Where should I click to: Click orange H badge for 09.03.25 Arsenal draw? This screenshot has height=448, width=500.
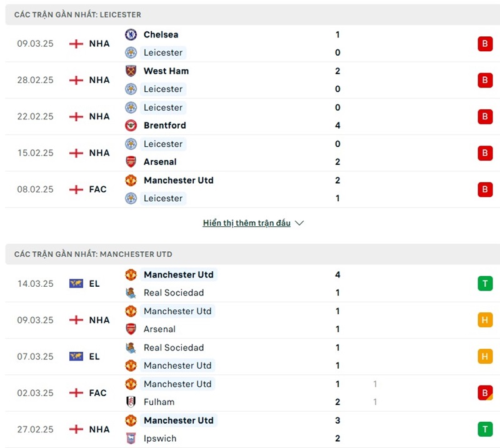(x=485, y=320)
